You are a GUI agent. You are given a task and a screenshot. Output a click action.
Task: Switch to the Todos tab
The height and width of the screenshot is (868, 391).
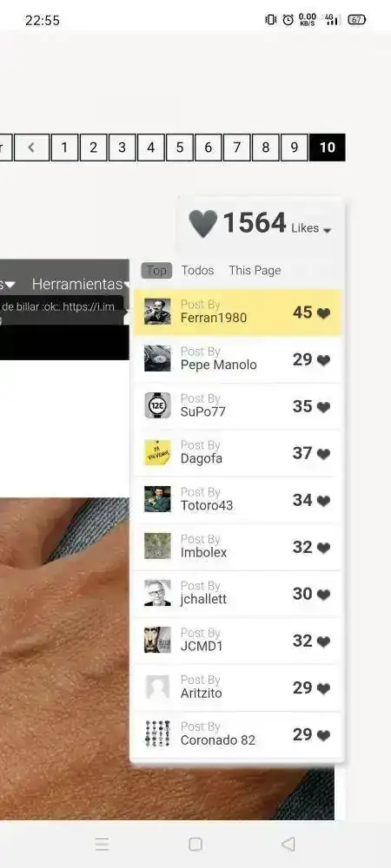tap(198, 270)
